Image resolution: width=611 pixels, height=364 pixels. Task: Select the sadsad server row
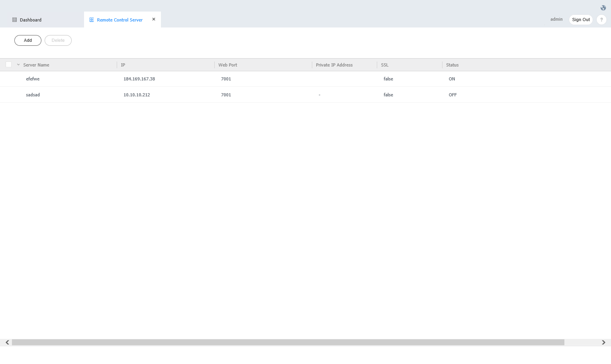[33, 95]
